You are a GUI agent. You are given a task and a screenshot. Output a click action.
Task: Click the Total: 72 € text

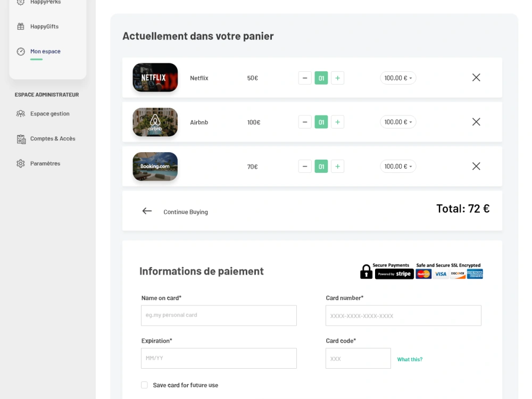click(463, 209)
